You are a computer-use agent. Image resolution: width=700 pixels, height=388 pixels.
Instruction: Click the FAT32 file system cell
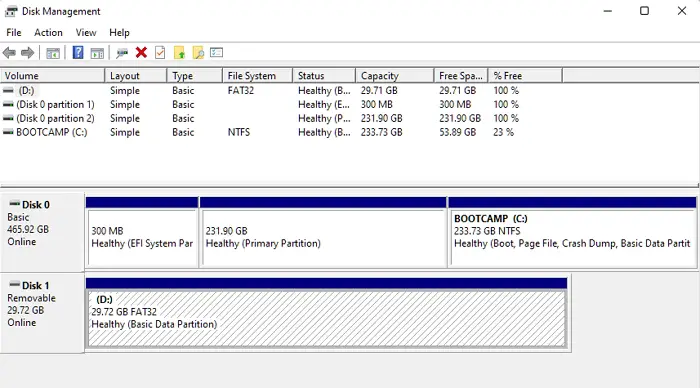(241, 91)
